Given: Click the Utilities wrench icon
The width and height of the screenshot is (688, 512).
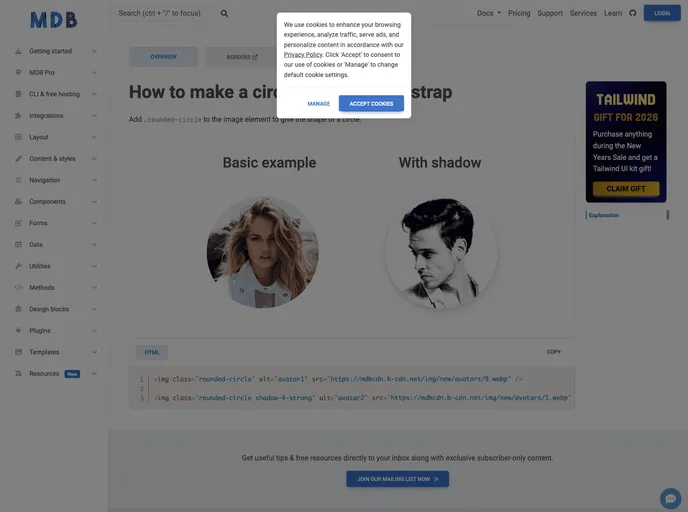Looking at the screenshot, I should pos(18,266).
